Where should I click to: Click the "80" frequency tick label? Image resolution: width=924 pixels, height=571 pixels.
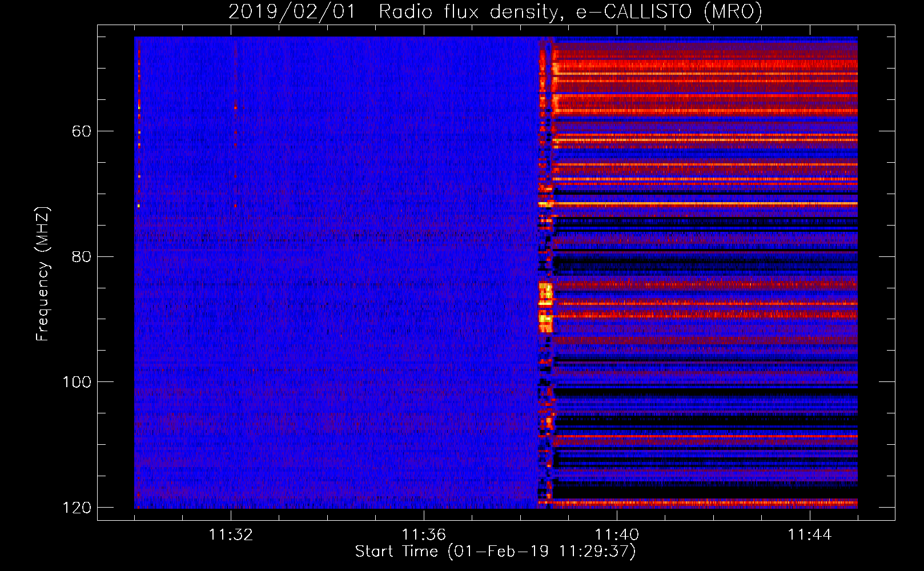click(x=82, y=256)
